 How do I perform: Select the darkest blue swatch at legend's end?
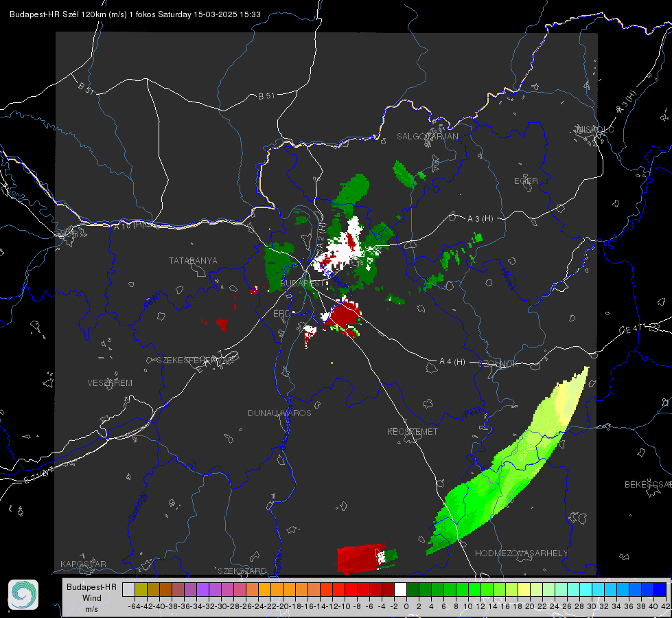pyautogui.click(x=660, y=589)
